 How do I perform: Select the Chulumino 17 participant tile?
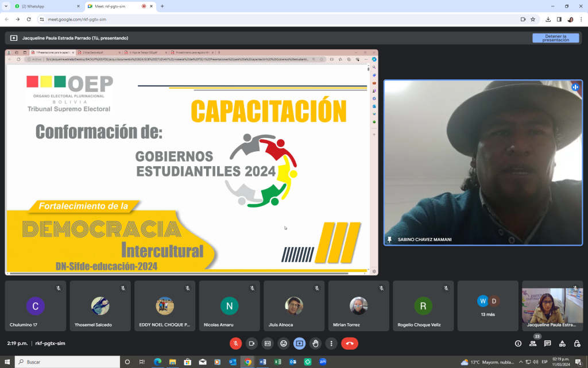(36, 306)
